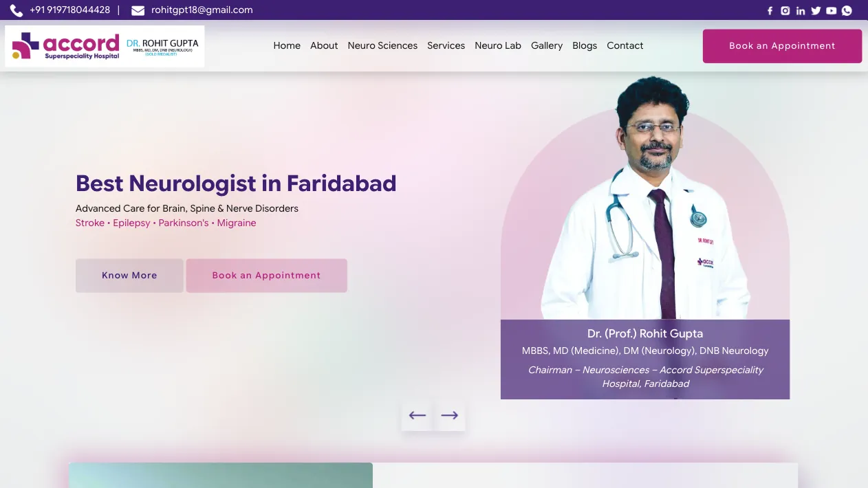
Task: Open the Services menu item
Action: coord(446,45)
